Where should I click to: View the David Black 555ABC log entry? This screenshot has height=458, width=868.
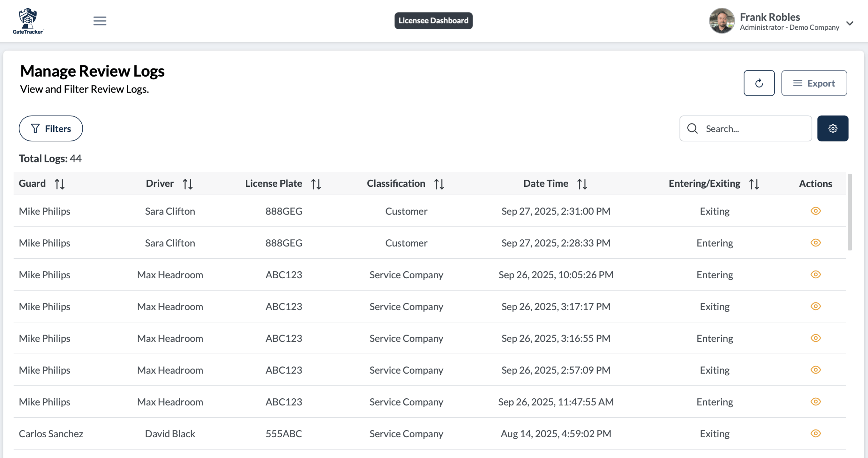coord(815,433)
